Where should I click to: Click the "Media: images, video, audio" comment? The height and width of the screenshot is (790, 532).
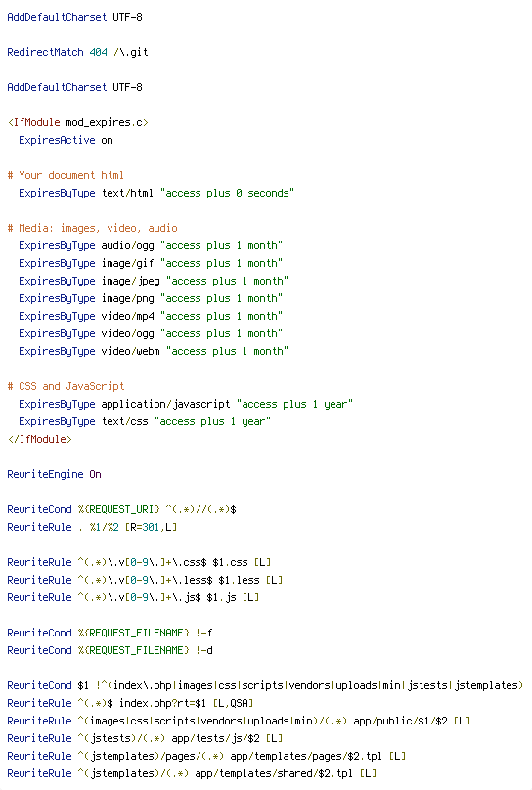92,228
